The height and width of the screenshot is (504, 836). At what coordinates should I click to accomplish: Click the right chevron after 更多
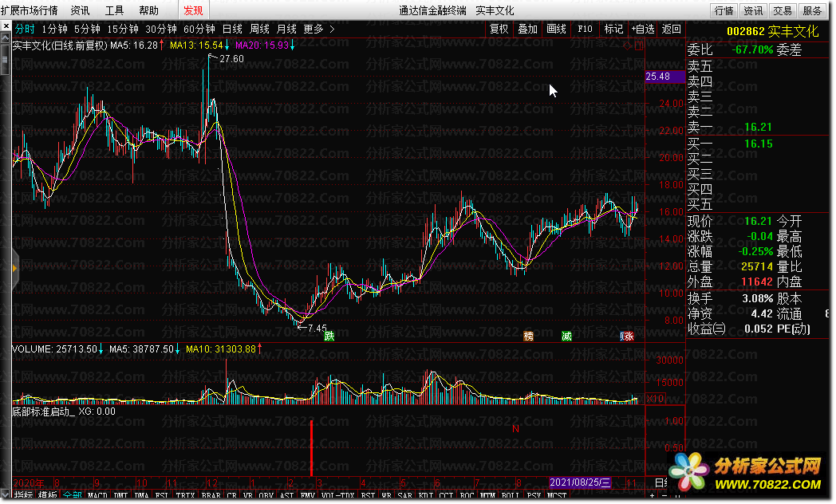332,29
